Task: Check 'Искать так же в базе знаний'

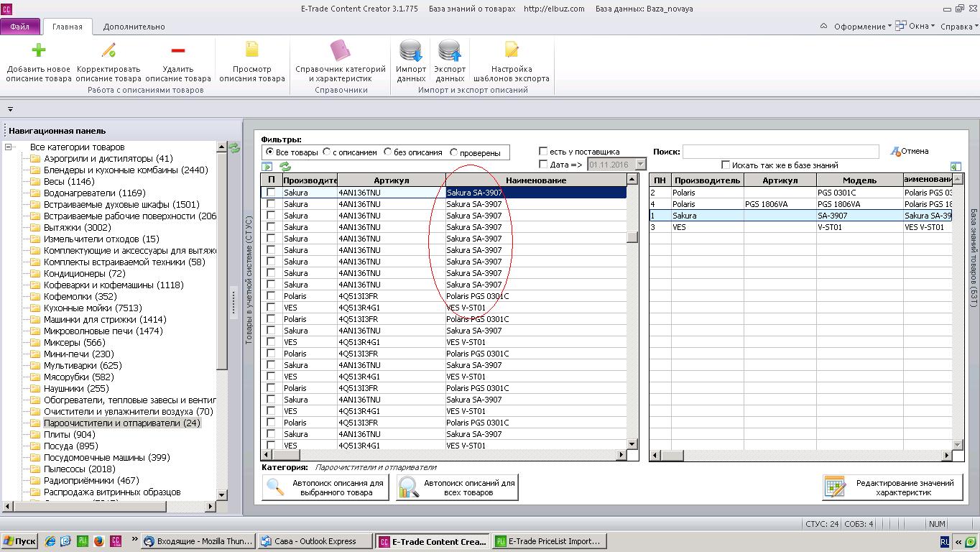Action: coord(726,165)
